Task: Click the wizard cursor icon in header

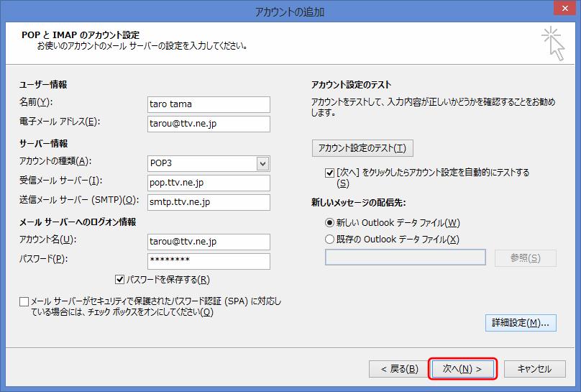Action: click(x=553, y=43)
